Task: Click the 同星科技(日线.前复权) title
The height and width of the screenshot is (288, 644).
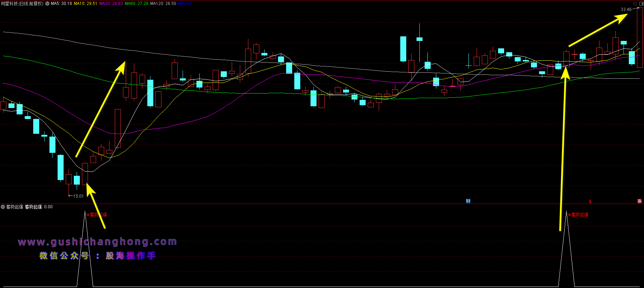Action: [x=22, y=4]
